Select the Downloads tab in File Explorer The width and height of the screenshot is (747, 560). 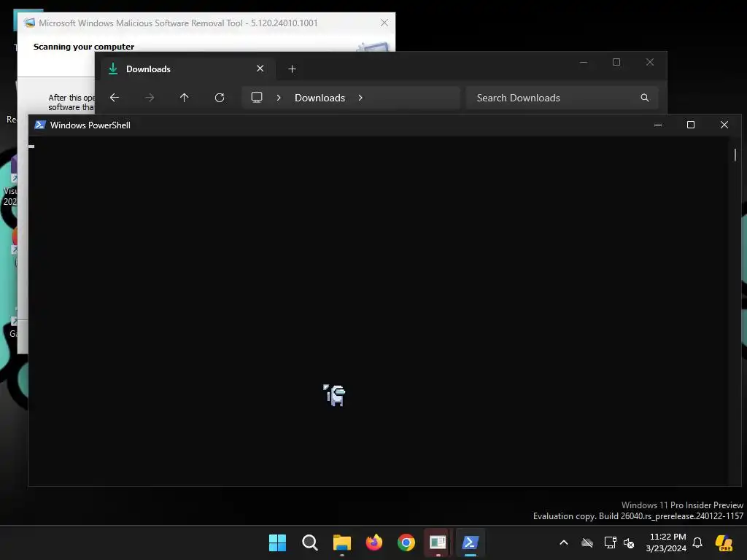188,69
